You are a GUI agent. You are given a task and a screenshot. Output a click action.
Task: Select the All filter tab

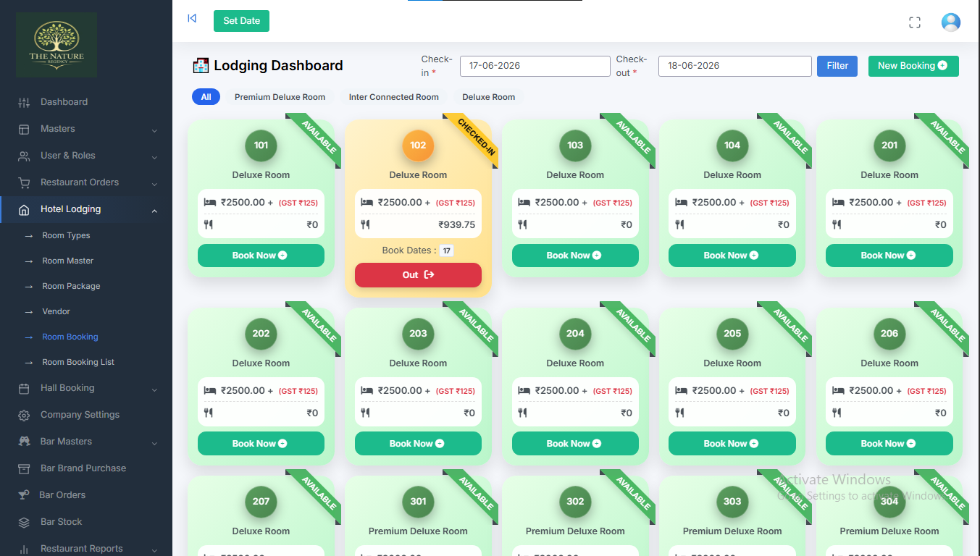pos(206,97)
